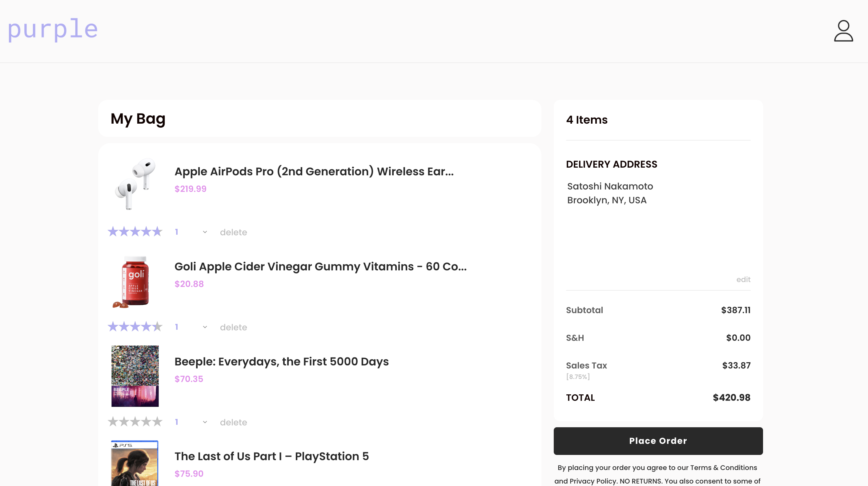Image resolution: width=868 pixels, height=486 pixels.
Task: Delete Goli gummy vitamins from bag
Action: point(234,327)
